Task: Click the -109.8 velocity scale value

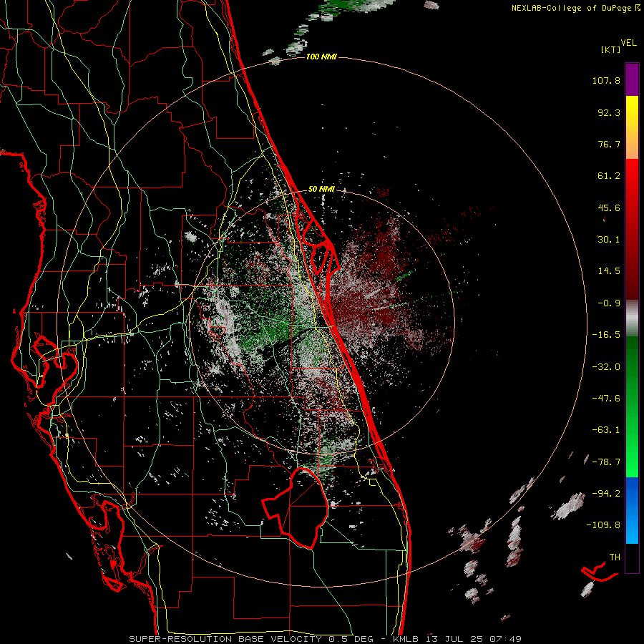Action: click(603, 525)
